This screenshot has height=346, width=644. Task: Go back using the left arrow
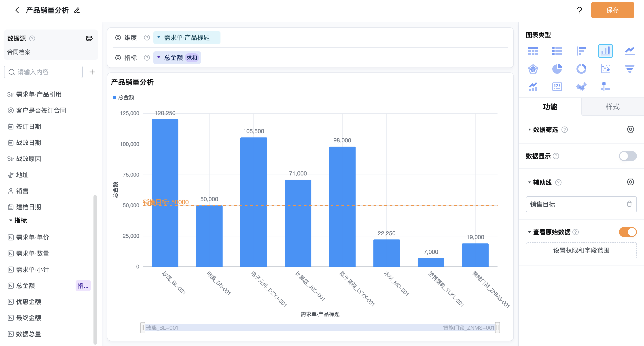[17, 10]
